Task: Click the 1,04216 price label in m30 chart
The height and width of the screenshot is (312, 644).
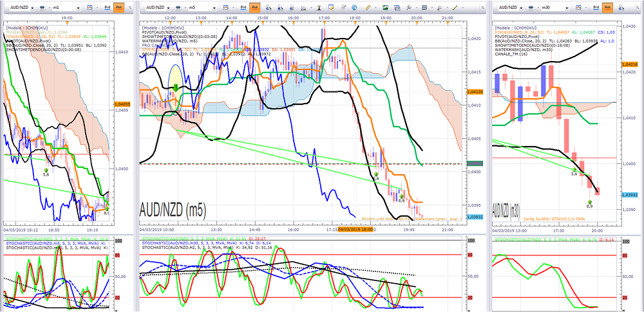Action: tap(630, 64)
